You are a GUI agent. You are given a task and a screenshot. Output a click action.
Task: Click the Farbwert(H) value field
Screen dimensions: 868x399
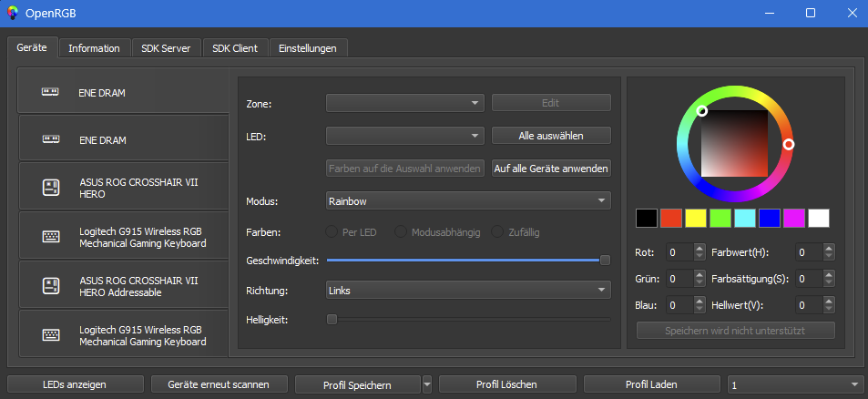pyautogui.click(x=810, y=252)
